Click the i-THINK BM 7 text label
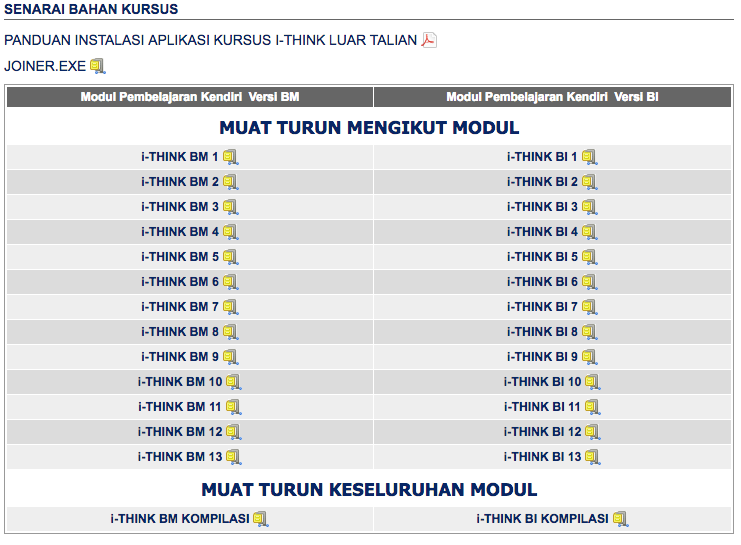This screenshot has height=545, width=741. pyautogui.click(x=180, y=307)
